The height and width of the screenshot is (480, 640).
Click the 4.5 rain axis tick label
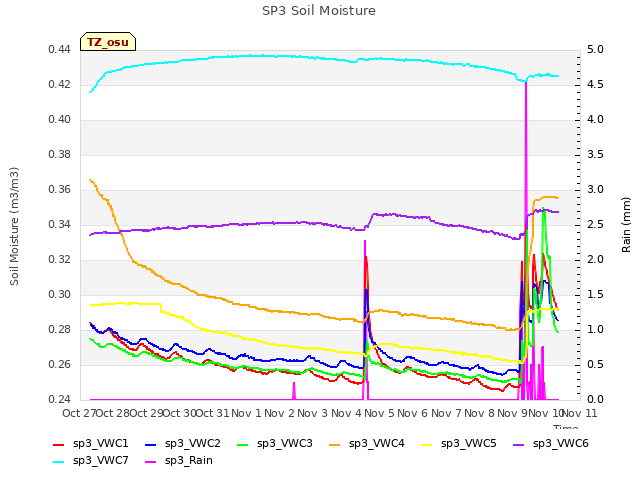595,85
